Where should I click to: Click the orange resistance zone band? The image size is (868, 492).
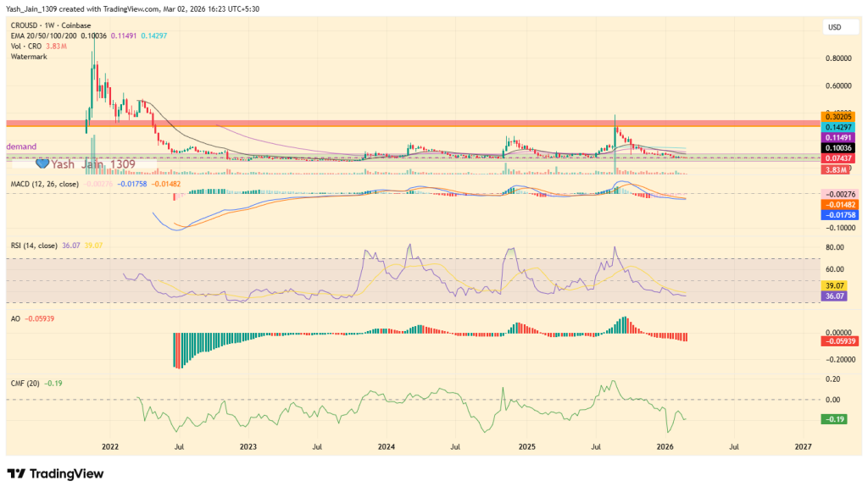tap(381, 124)
